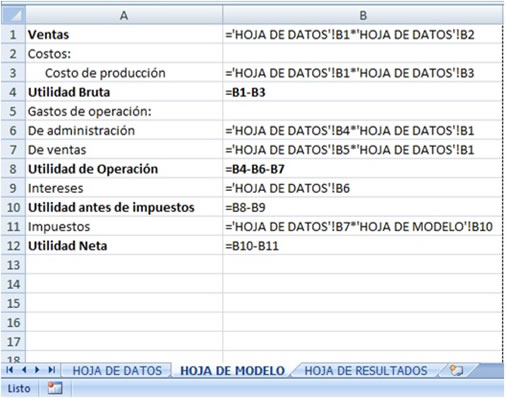506x398 pixels.
Task: Click previous sheet navigation arrow
Action: 24,370
